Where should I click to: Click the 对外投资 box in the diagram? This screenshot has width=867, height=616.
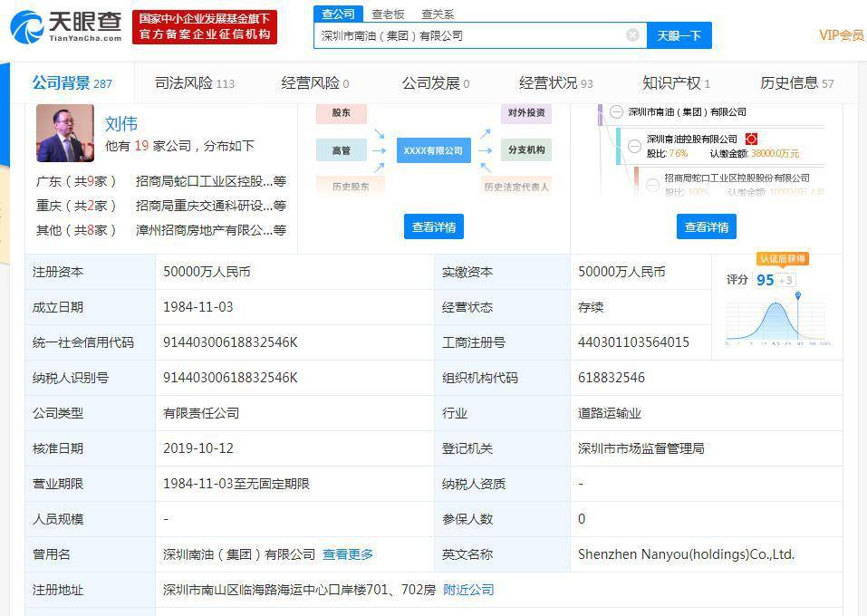click(525, 113)
